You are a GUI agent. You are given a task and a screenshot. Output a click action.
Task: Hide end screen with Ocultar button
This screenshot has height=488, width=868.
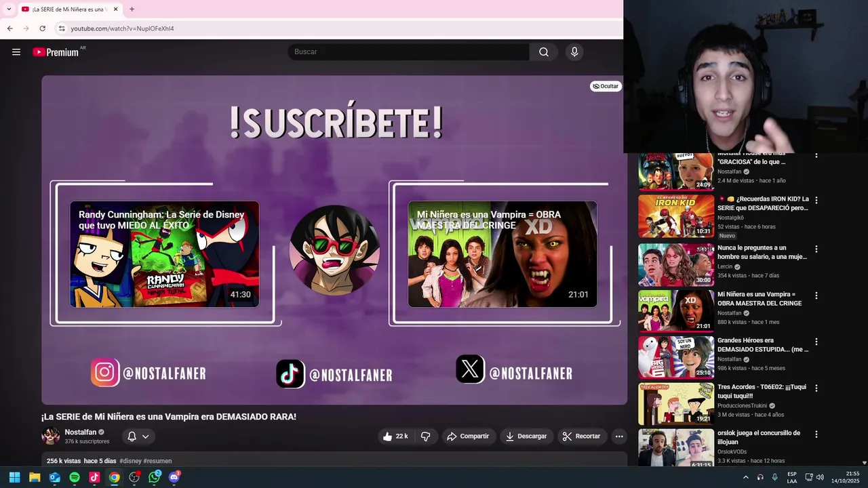point(606,86)
